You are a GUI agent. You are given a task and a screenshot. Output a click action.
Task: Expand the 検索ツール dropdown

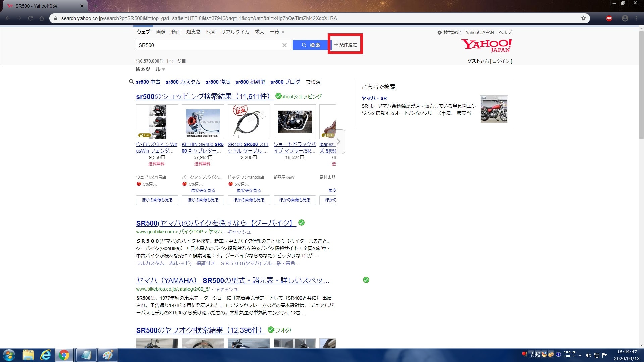(x=150, y=69)
